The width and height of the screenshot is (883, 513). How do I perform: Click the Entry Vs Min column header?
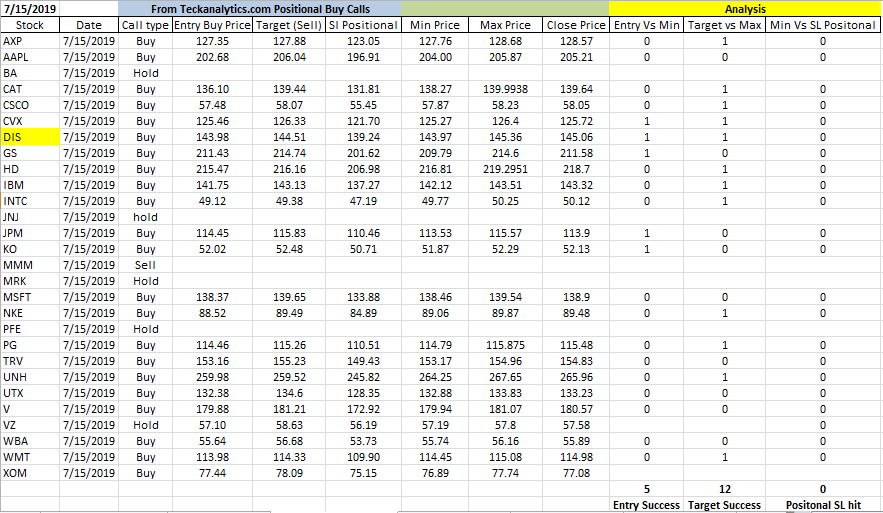point(646,25)
